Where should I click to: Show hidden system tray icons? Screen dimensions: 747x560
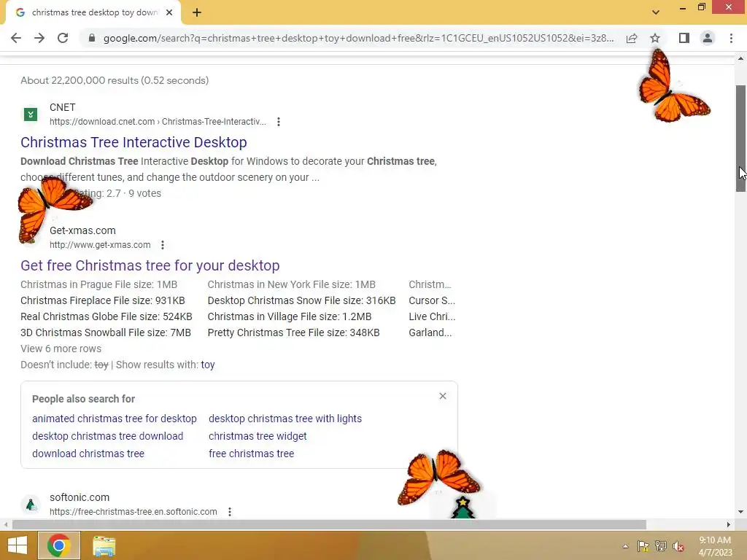625,546
